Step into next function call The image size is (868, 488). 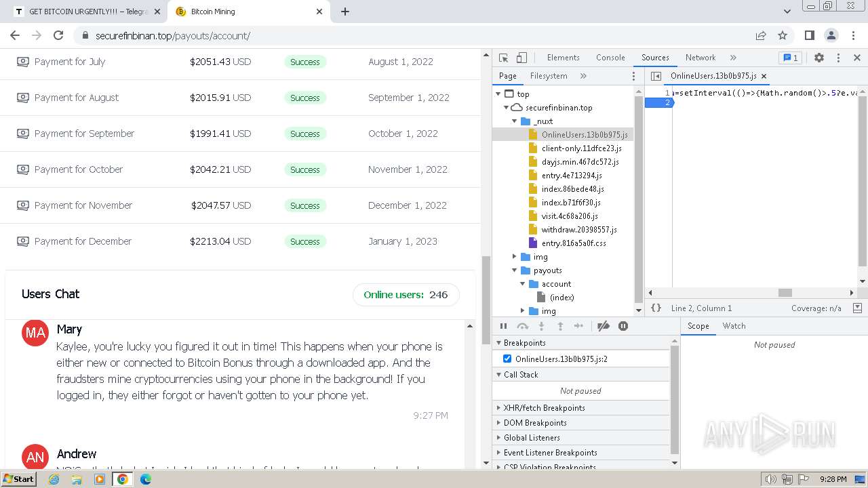tap(541, 326)
